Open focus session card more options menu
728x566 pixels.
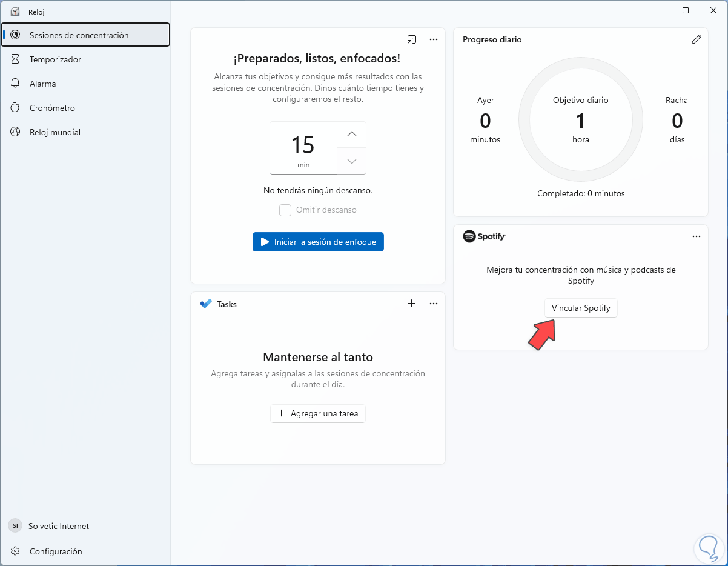tap(434, 39)
